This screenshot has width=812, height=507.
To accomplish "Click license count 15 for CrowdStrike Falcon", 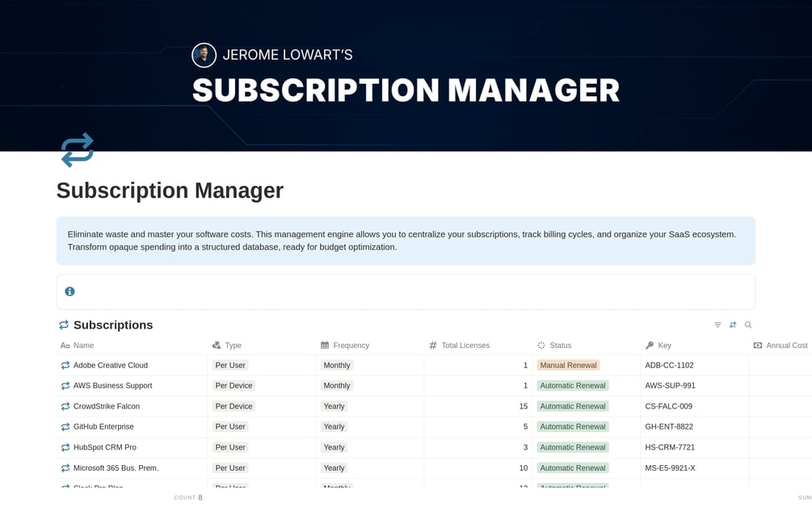I will [523, 407].
